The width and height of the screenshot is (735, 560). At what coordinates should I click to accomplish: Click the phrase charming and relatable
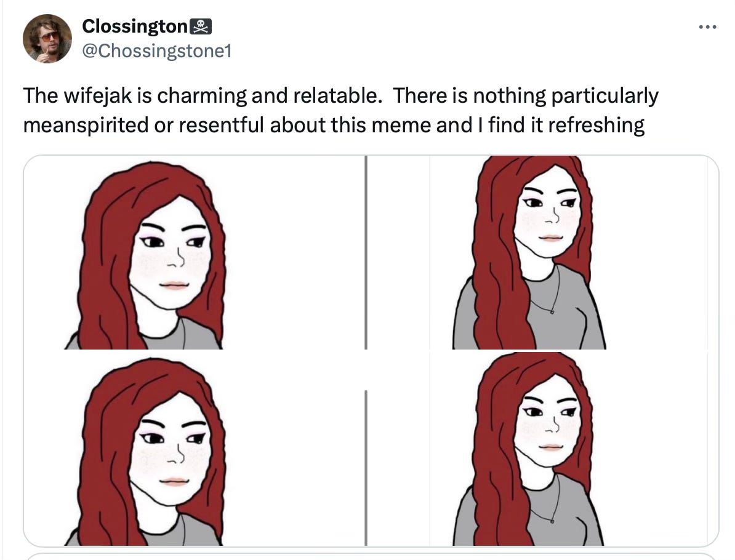click(x=267, y=95)
